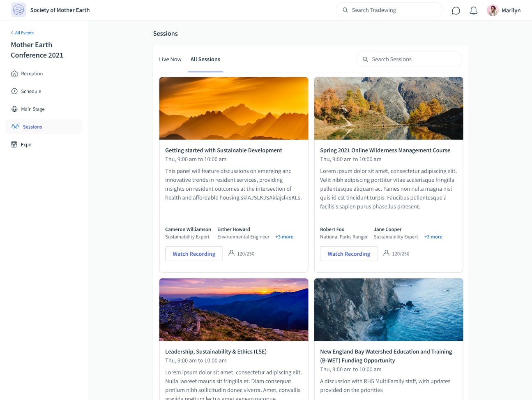
Task: Switch to the Live Now tab
Action: coord(170,59)
